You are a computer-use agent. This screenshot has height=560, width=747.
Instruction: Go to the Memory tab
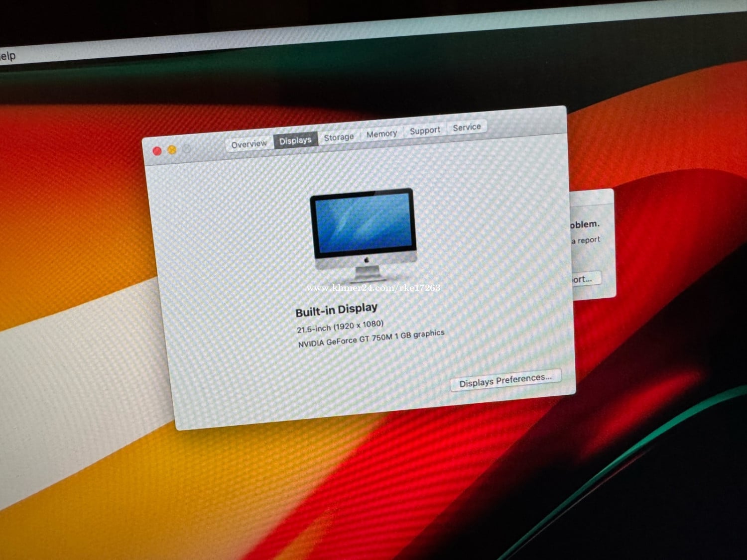click(381, 133)
